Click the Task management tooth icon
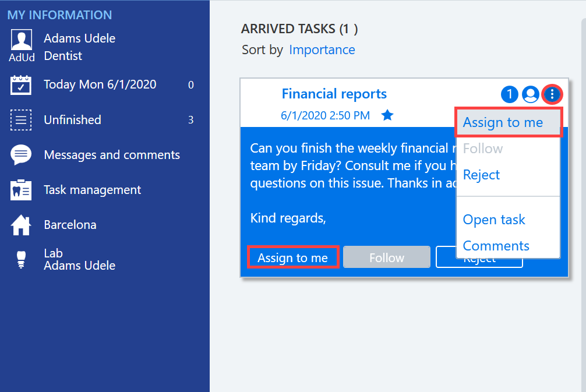586x392 pixels. pos(21,190)
